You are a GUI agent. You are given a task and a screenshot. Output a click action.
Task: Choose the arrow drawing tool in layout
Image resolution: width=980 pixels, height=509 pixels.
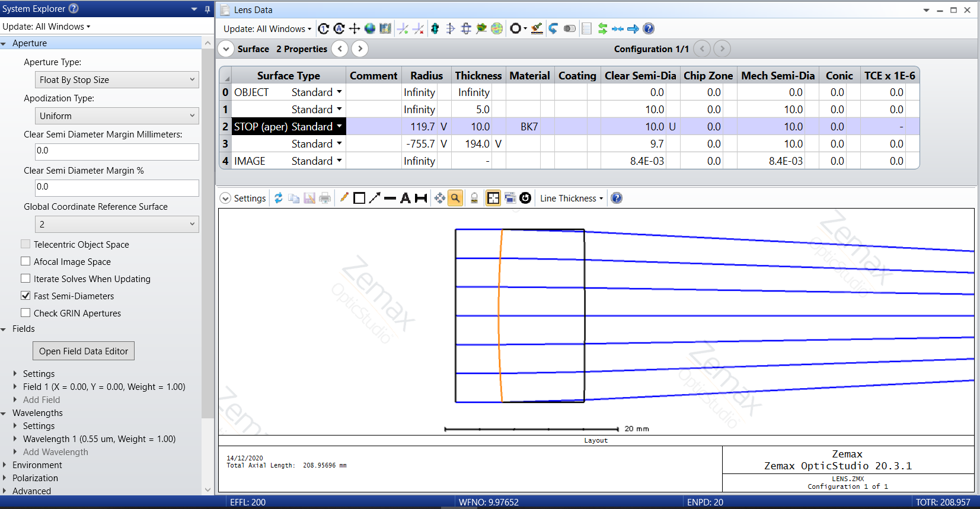coord(375,198)
